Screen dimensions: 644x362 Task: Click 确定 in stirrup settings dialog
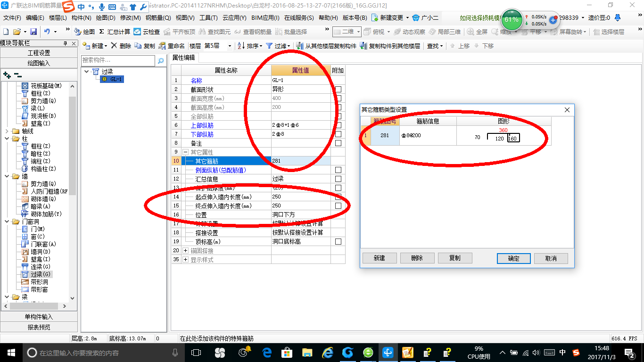pos(514,258)
